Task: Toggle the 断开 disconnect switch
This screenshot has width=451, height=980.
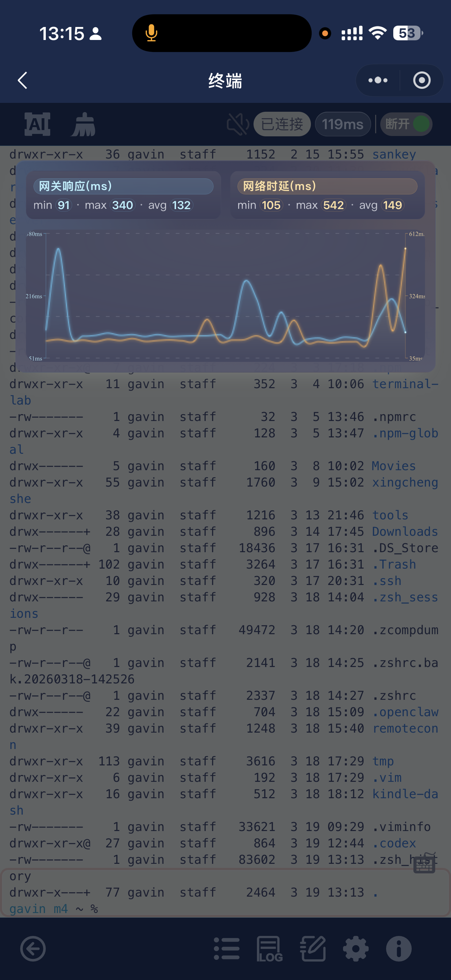Action: 407,124
